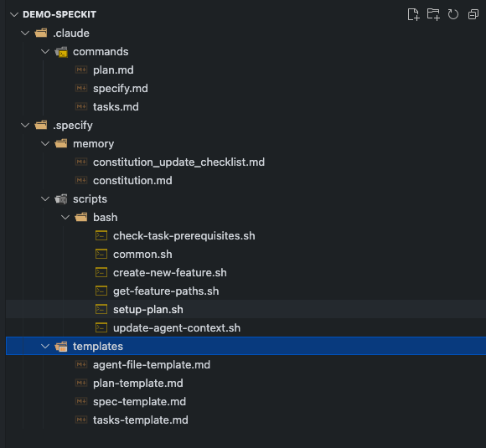Image resolution: width=486 pixels, height=448 pixels.
Task: Click the markdown icon beside spec-template.md
Action: [x=81, y=401]
